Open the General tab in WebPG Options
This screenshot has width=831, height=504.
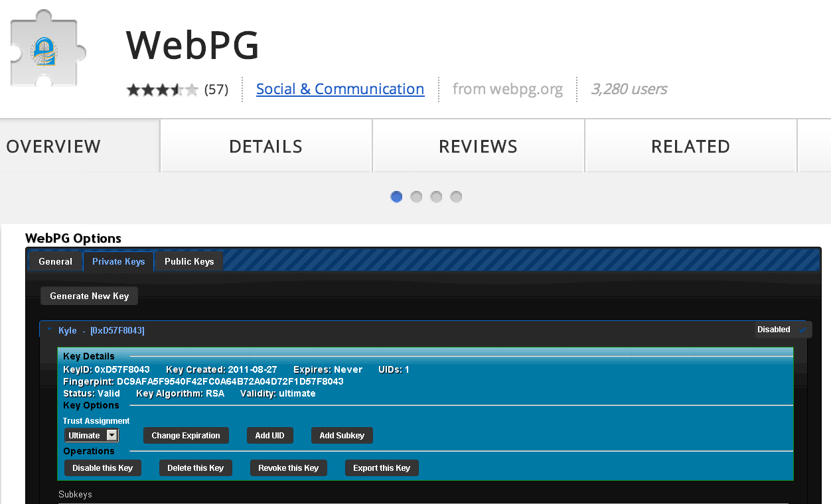[x=55, y=261]
